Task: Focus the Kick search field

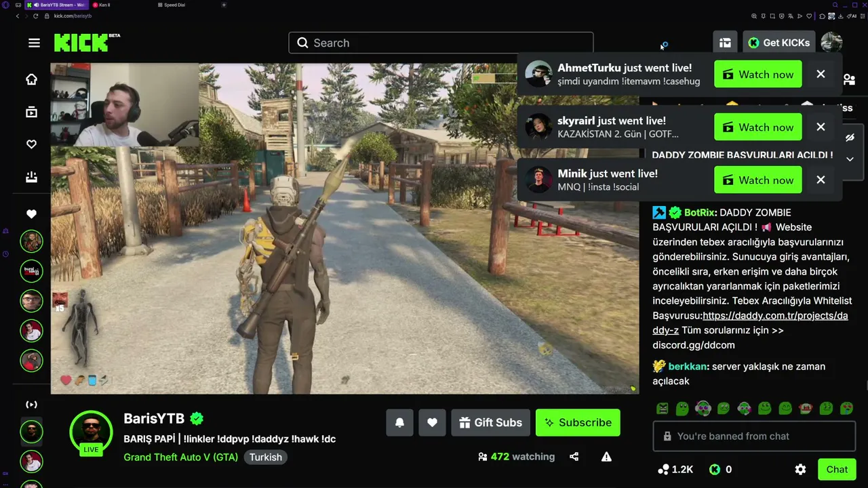Action: click(x=441, y=43)
